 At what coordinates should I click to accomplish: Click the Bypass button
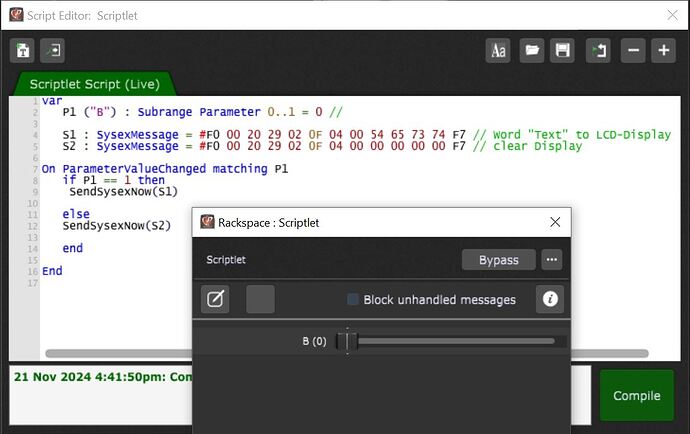pyautogui.click(x=499, y=260)
